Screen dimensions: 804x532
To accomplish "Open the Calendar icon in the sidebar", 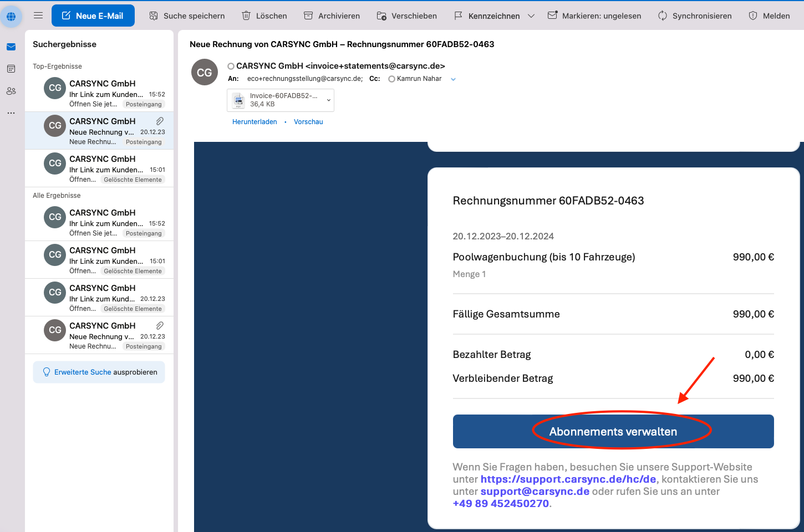I will point(11,69).
